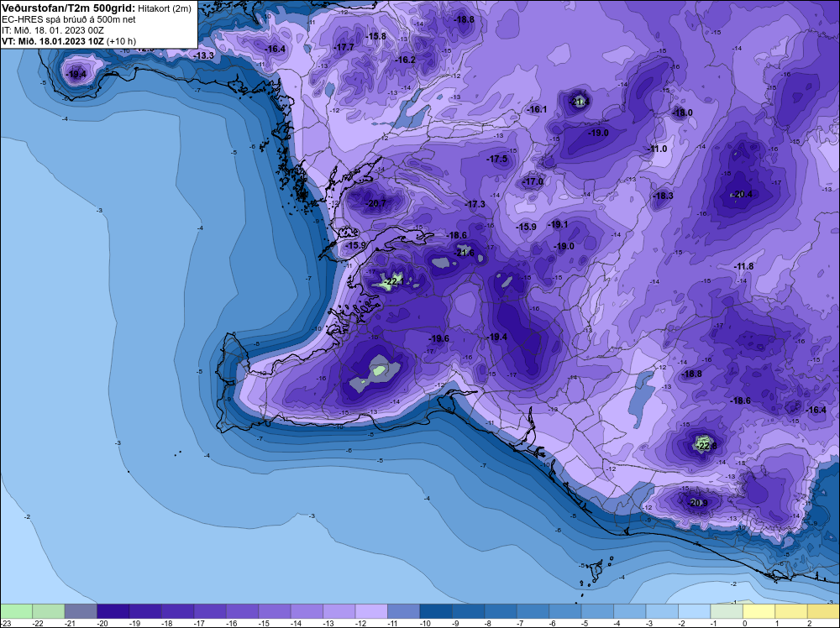Click 'Hitakort (2m)' text in header
This screenshot has width=840, height=628.
(x=165, y=8)
